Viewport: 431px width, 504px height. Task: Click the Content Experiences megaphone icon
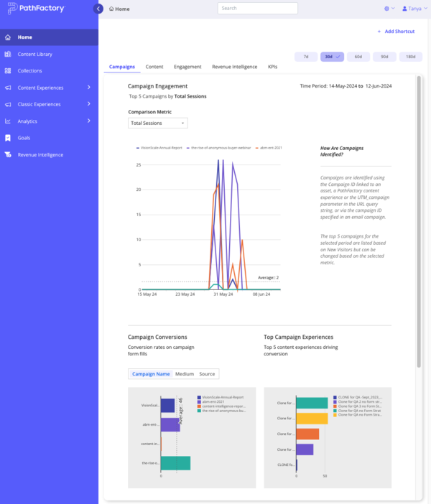pyautogui.click(x=8, y=88)
